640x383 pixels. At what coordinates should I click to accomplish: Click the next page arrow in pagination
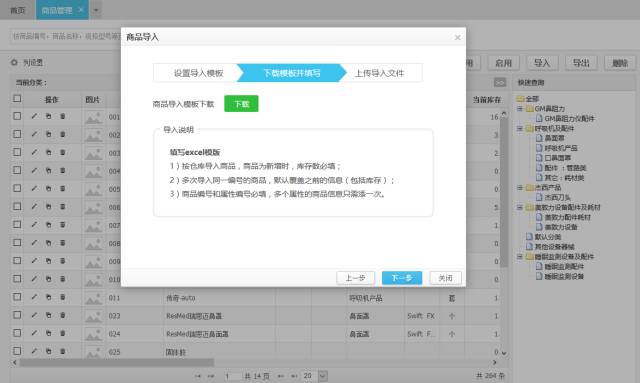281,376
